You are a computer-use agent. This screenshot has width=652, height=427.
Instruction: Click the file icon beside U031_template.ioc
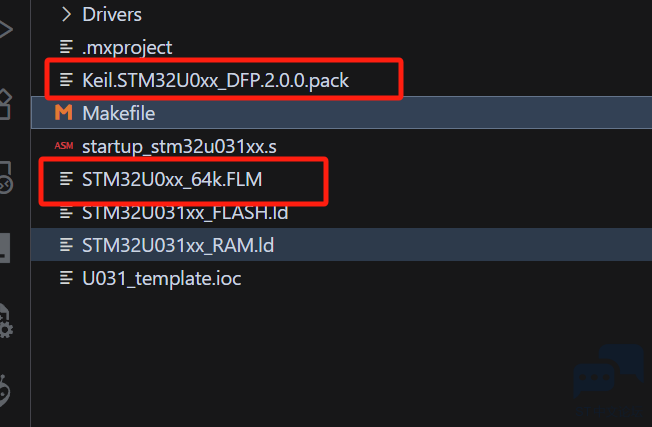[66, 278]
